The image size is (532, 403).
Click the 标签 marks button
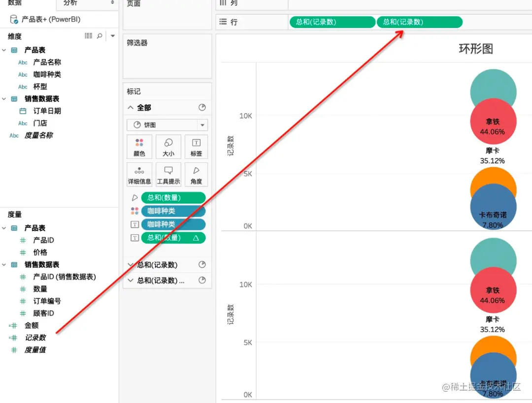pyautogui.click(x=196, y=147)
